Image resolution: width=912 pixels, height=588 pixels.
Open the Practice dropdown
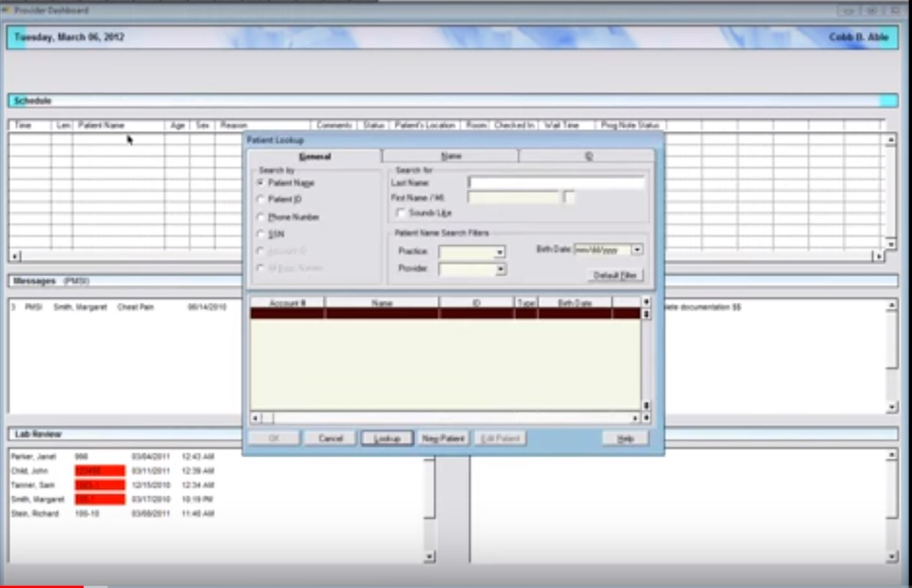pos(500,252)
